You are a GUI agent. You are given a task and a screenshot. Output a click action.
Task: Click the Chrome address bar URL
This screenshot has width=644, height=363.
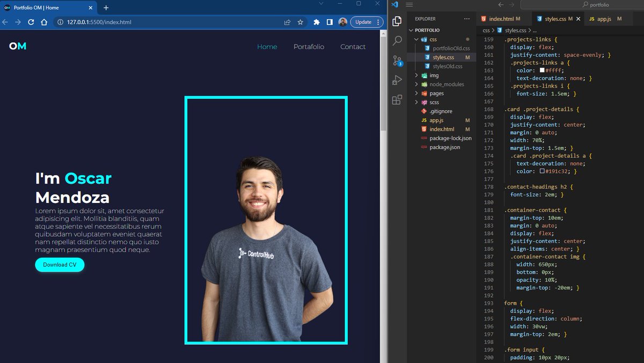pyautogui.click(x=99, y=22)
